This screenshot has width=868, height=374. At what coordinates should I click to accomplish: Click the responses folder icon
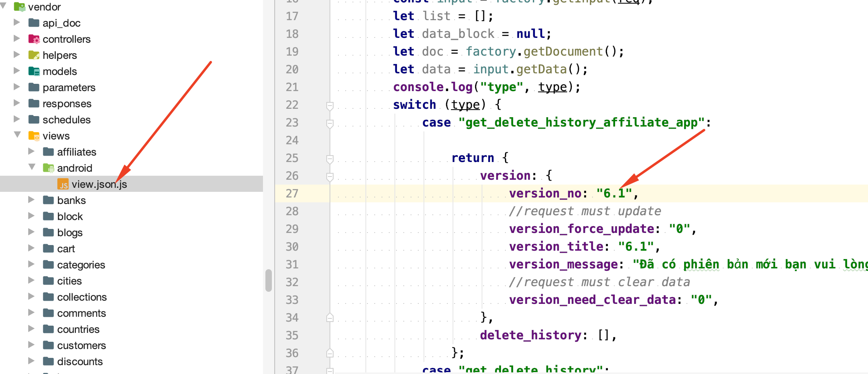pyautogui.click(x=34, y=103)
